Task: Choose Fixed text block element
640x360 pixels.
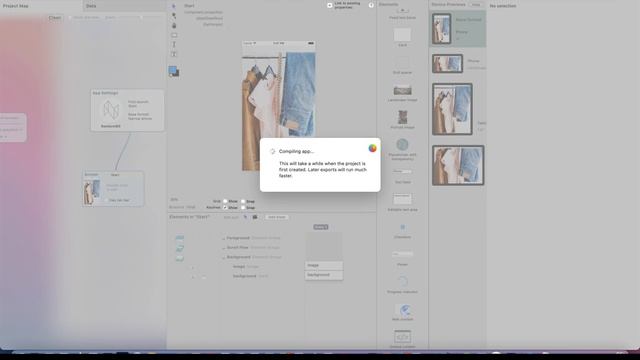Action: [x=402, y=14]
